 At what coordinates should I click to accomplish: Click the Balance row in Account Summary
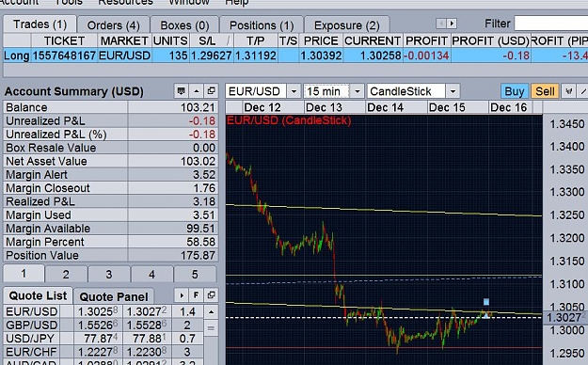pyautogui.click(x=111, y=107)
